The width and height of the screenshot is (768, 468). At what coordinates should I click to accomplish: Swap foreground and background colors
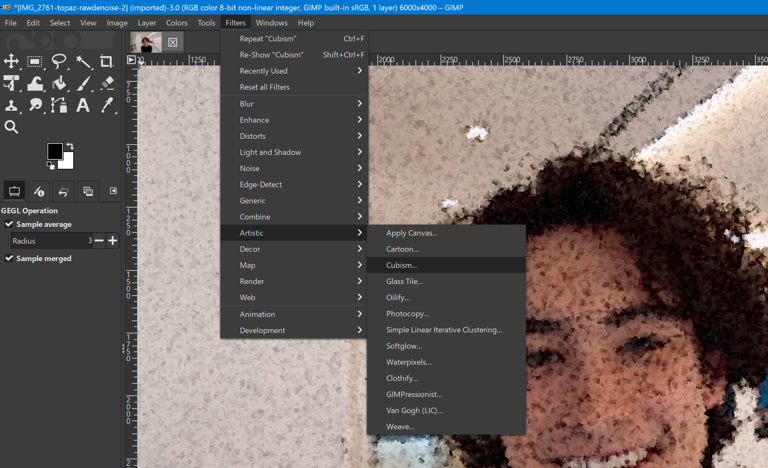[70, 146]
